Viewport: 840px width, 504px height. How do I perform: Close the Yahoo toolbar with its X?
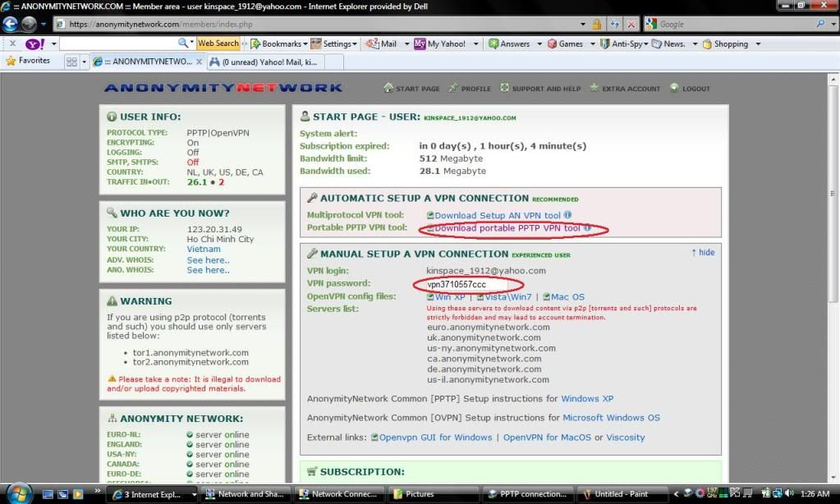coord(12,44)
